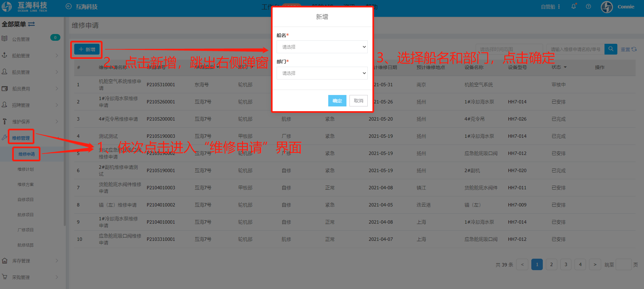This screenshot has width=644, height=289.
Task: Confirm with 确定 button
Action: coord(337,101)
